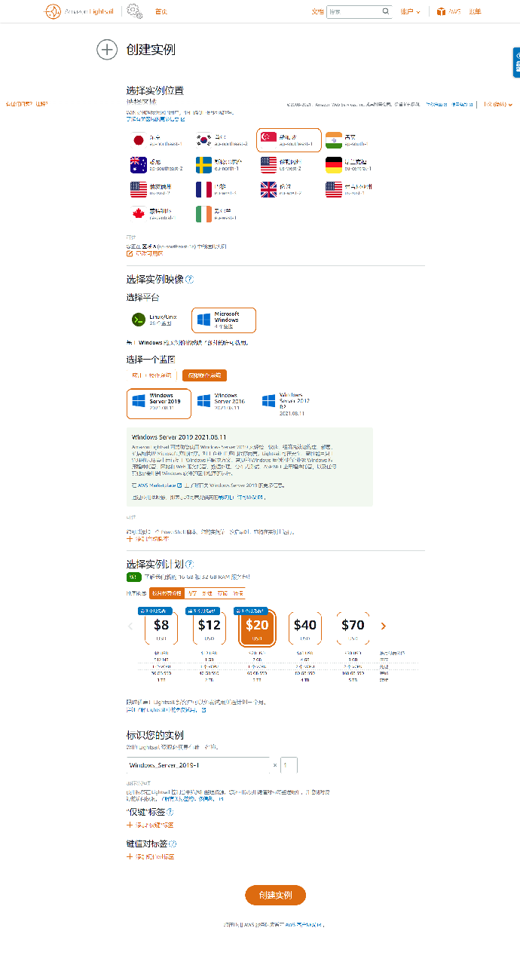Open the 首页 home tab
Viewport: 520px width, 980px height.
tap(161, 11)
